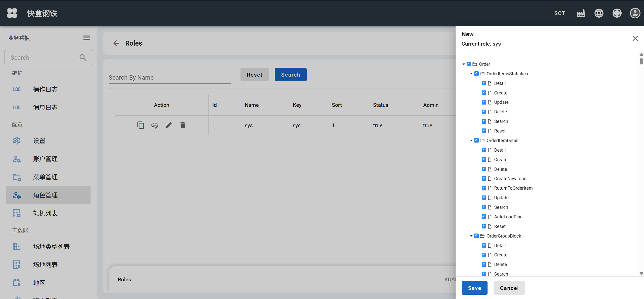Select Update under OrderItemsStatistics
The image size is (644, 299).
(x=501, y=102)
